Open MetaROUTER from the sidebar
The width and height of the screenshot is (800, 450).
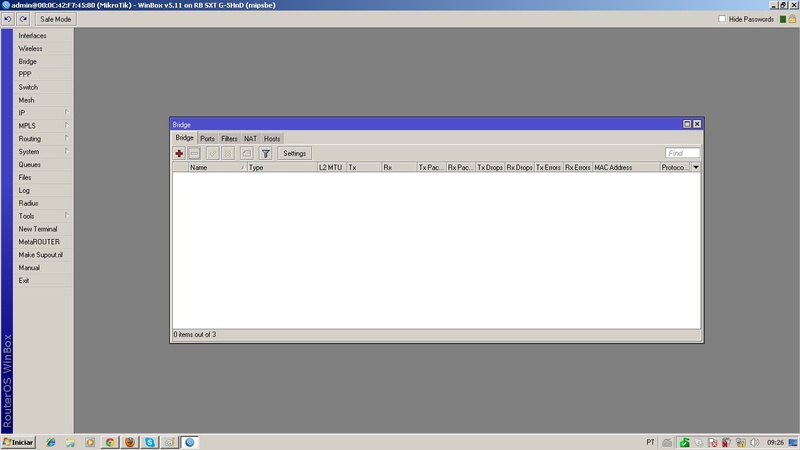(43, 242)
